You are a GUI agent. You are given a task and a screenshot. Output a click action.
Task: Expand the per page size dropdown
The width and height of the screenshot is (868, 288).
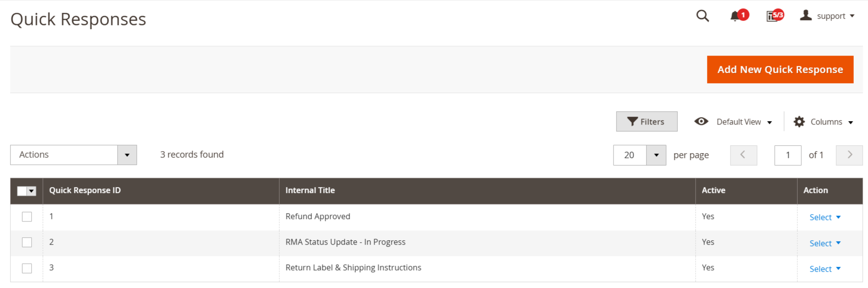656,155
